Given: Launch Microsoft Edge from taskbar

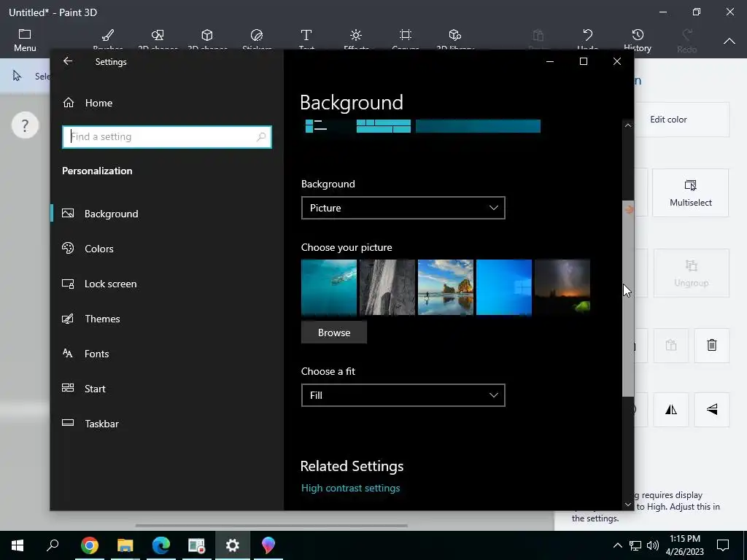Looking at the screenshot, I should click(x=161, y=545).
